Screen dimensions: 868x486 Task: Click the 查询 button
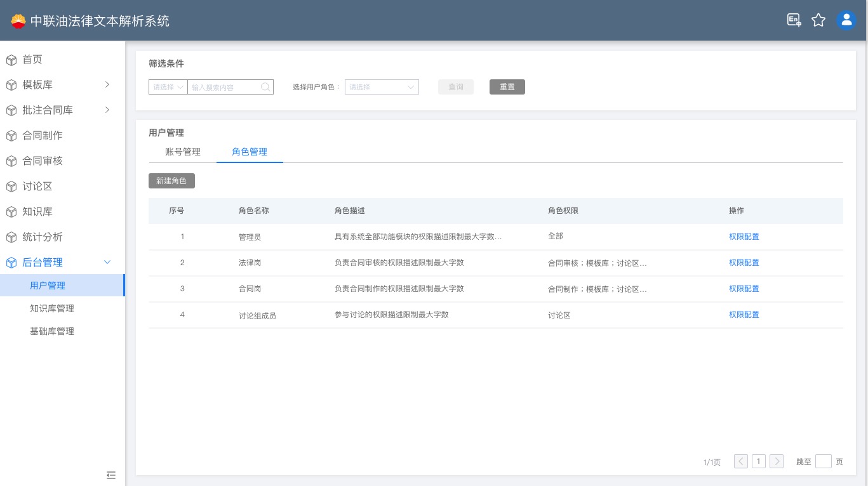(x=456, y=87)
